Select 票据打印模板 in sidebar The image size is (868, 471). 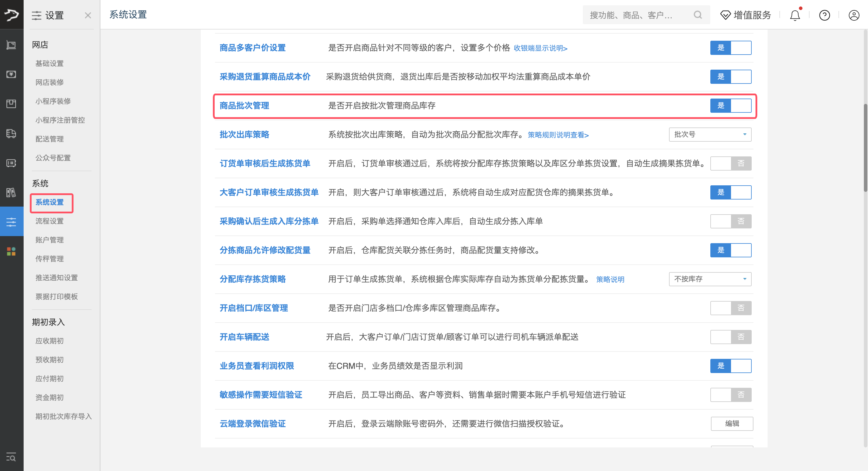coord(57,297)
